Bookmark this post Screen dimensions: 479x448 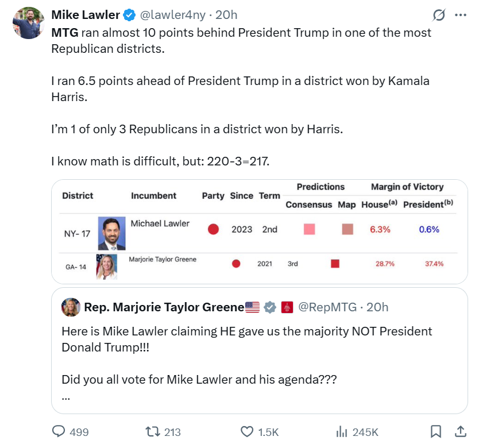tap(436, 431)
